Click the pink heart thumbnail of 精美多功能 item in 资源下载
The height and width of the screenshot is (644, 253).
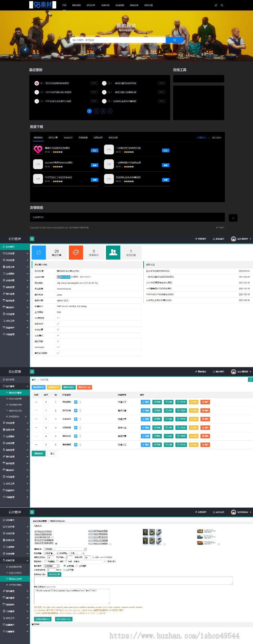pos(38,150)
